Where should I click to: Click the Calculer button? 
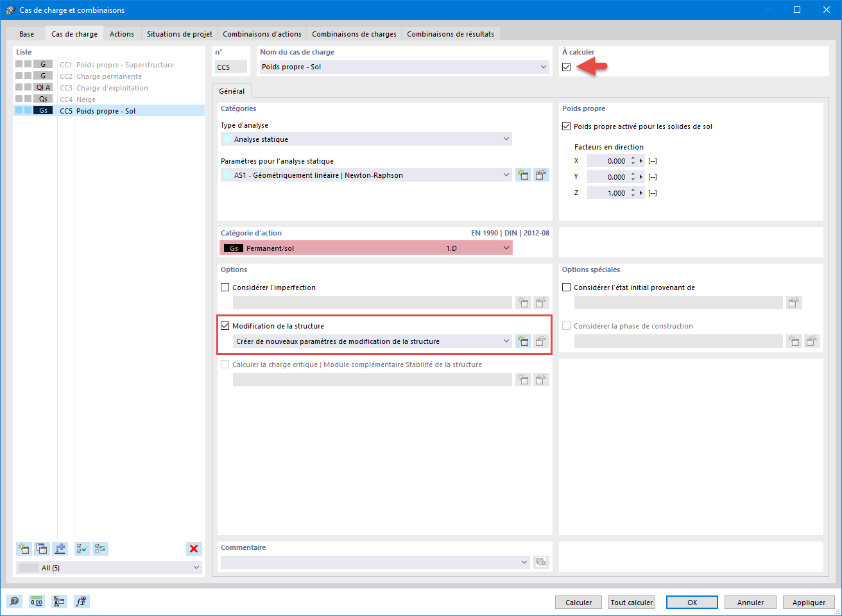(578, 603)
